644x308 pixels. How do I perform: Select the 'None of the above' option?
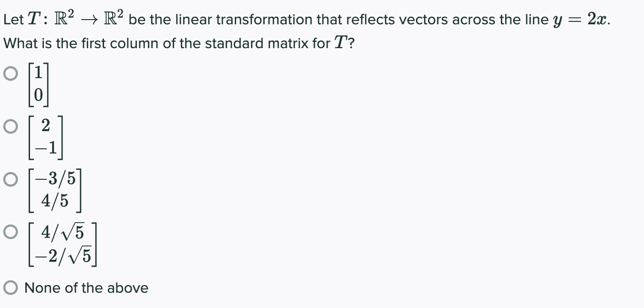(10, 287)
